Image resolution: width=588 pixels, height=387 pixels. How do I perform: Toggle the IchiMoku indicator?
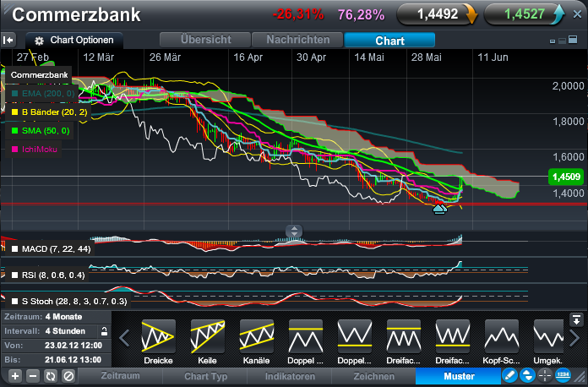coord(15,150)
